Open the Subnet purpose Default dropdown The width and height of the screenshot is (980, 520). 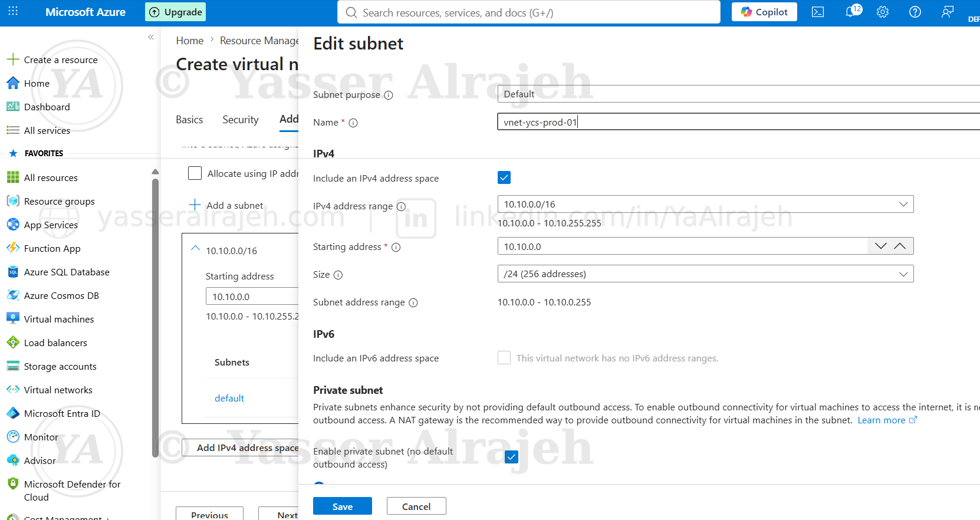[x=738, y=94]
